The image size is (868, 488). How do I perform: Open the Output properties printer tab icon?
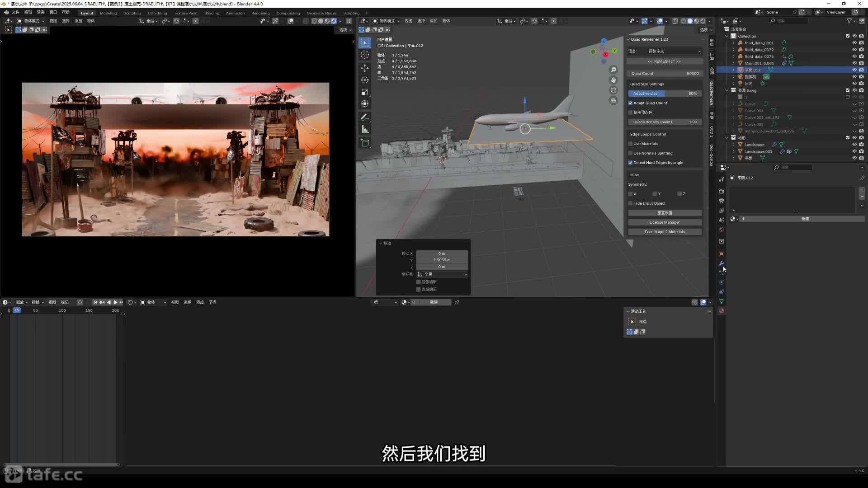pyautogui.click(x=722, y=201)
